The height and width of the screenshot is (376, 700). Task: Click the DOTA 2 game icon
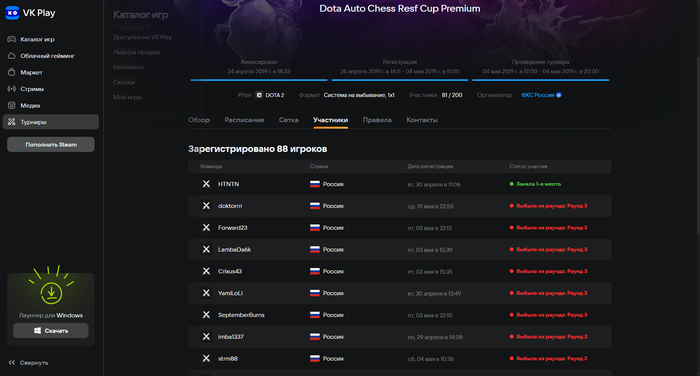pos(259,95)
